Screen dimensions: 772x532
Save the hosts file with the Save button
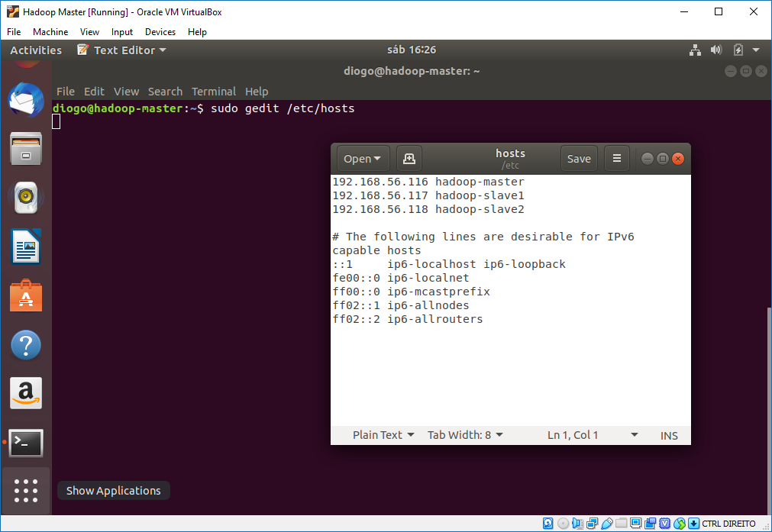[x=578, y=158]
